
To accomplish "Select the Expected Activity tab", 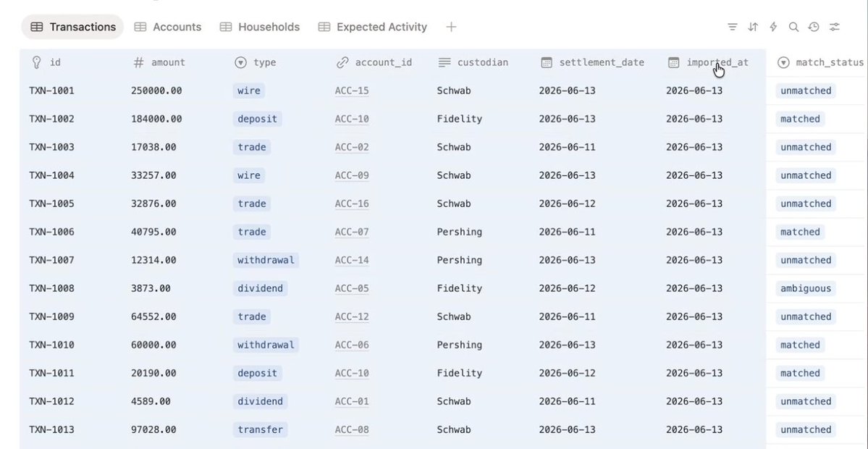I will coord(373,27).
